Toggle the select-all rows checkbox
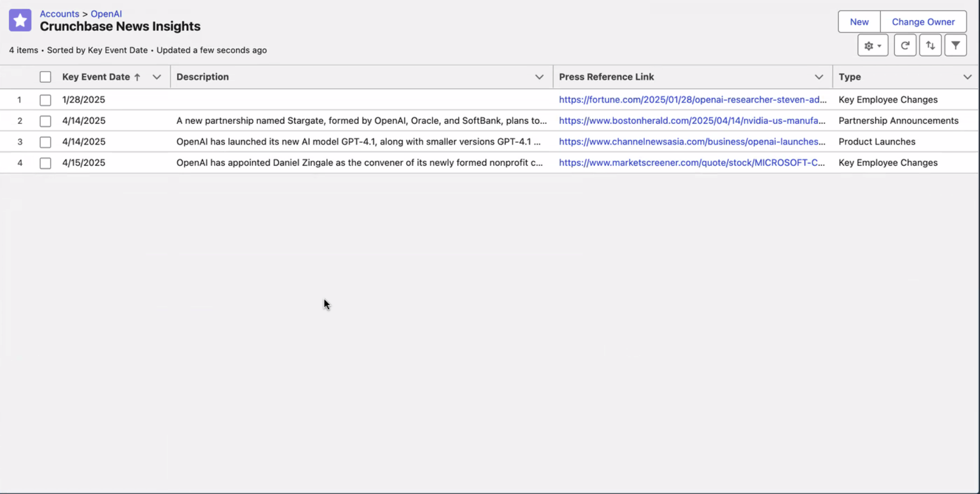Viewport: 980px width, 494px height. pyautogui.click(x=45, y=77)
